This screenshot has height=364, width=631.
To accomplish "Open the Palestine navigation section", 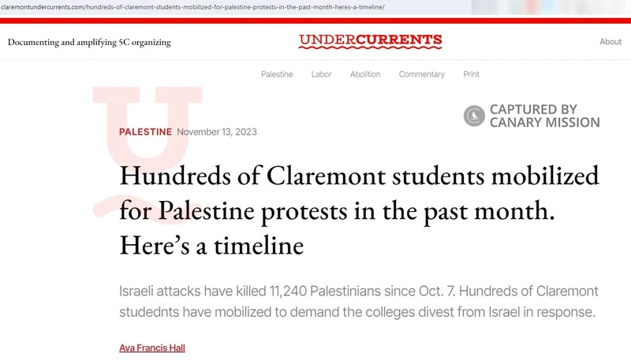I will tap(277, 74).
